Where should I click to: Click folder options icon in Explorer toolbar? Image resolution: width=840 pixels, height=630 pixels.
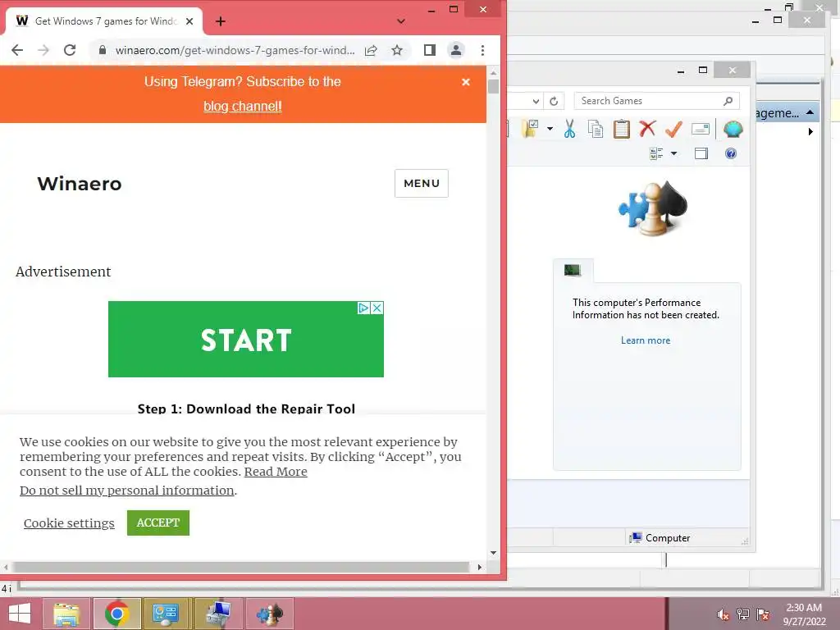click(531, 129)
